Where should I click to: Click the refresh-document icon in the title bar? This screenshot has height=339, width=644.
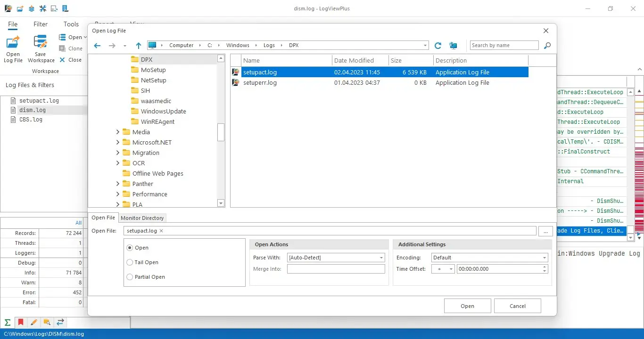tap(54, 8)
